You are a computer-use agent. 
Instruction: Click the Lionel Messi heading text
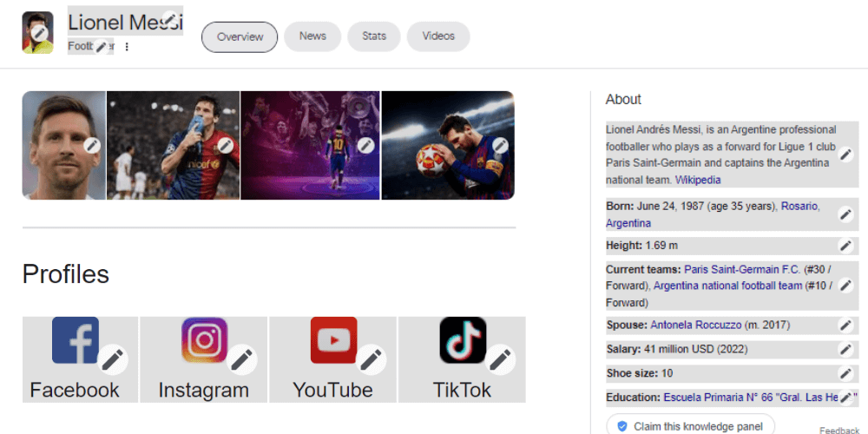(x=126, y=23)
